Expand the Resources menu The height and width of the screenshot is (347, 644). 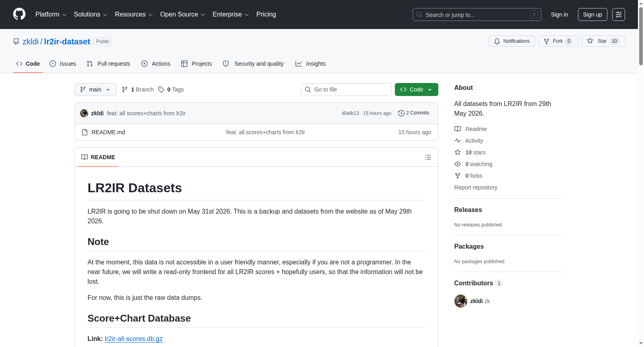pyautogui.click(x=134, y=15)
